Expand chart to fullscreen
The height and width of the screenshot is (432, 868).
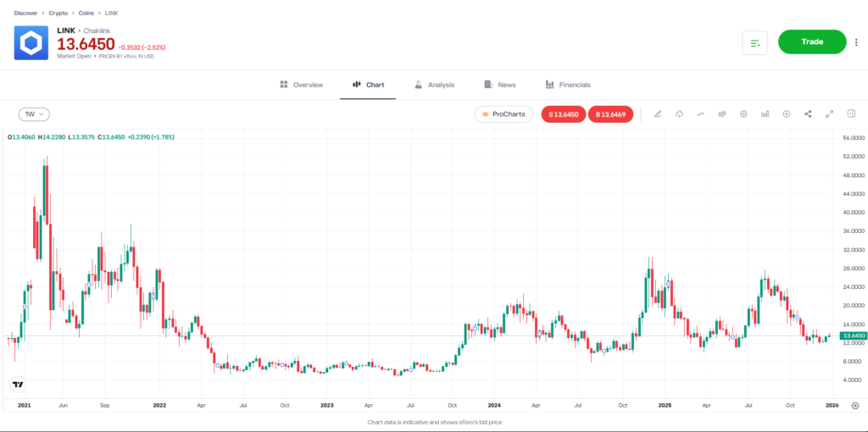coord(830,114)
